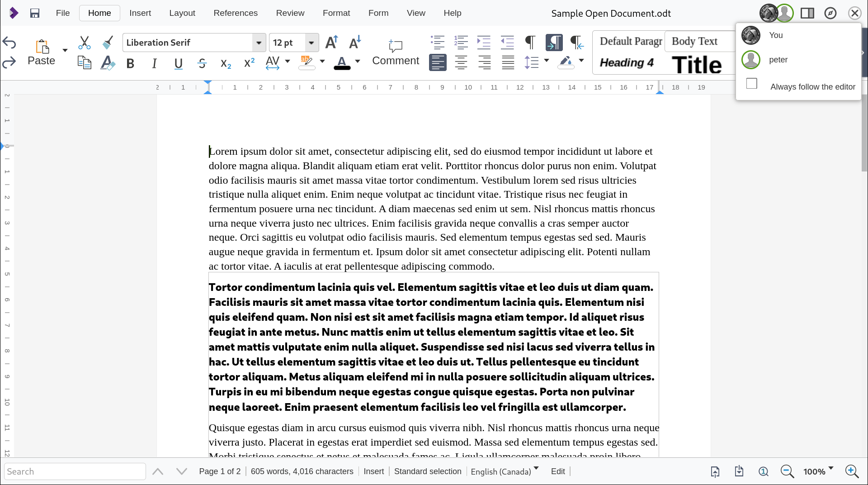Image resolution: width=868 pixels, height=485 pixels.
Task: Click inside the Search field
Action: click(75, 471)
